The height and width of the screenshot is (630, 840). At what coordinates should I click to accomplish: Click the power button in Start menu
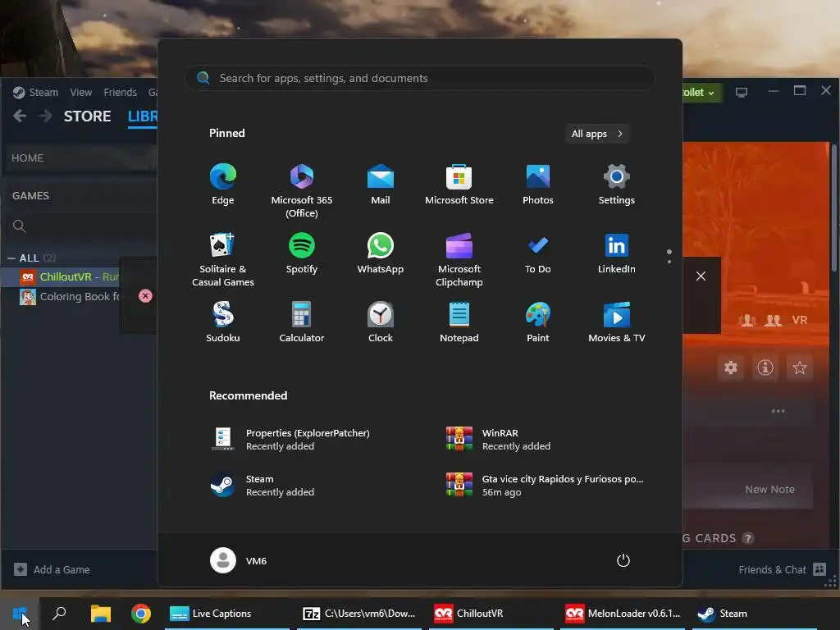(623, 560)
